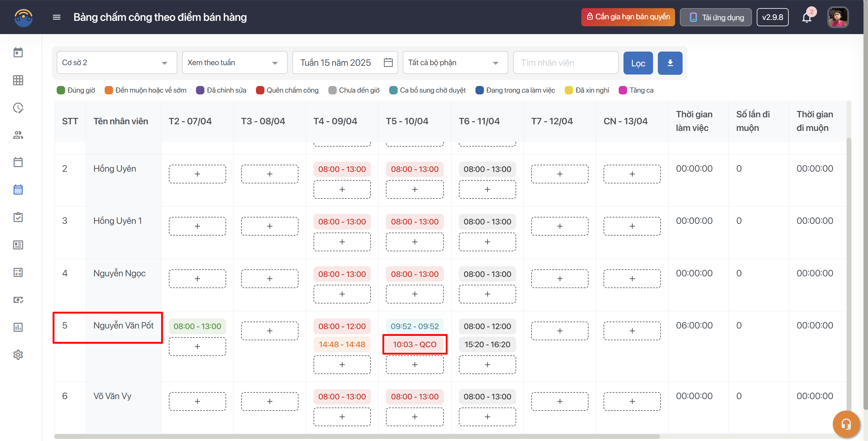Expand the Cơ sở 2 branch dropdown
868x441 pixels.
tap(117, 63)
